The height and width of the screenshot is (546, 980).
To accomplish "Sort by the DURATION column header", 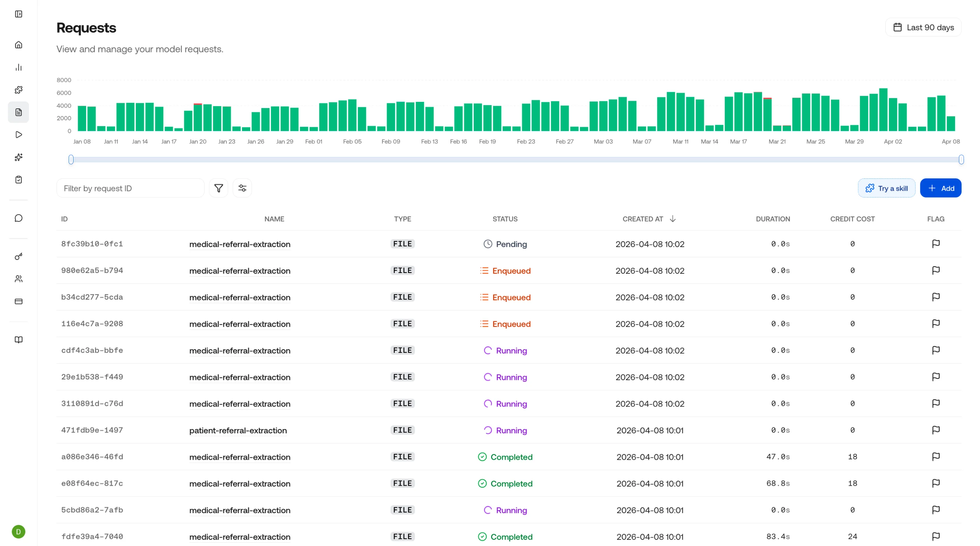I will (x=773, y=219).
